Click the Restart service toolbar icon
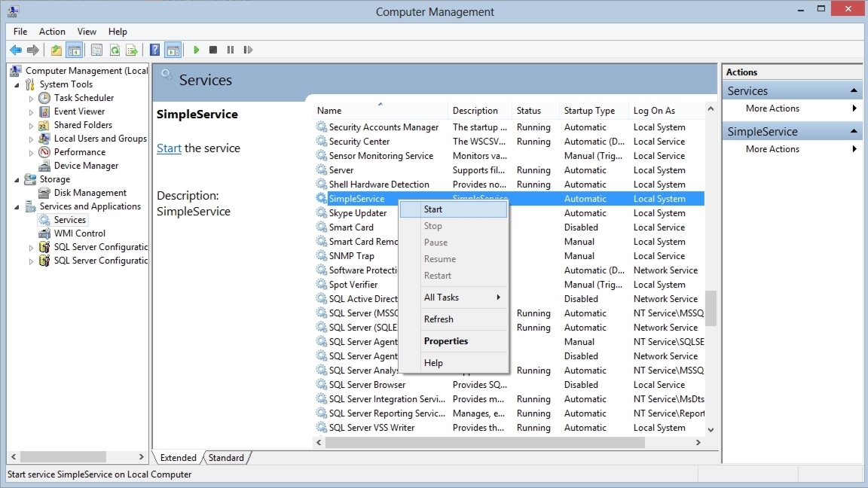The width and height of the screenshot is (868, 488). coord(249,50)
